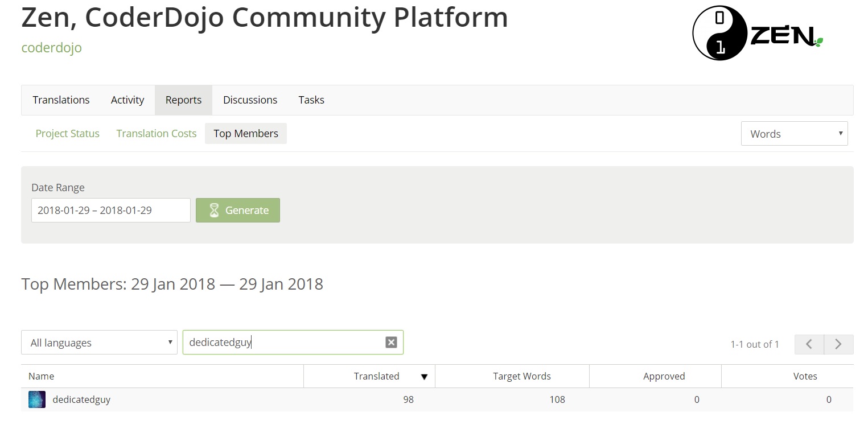The height and width of the screenshot is (441, 868).
Task: Open the Translations tab
Action: 61,100
